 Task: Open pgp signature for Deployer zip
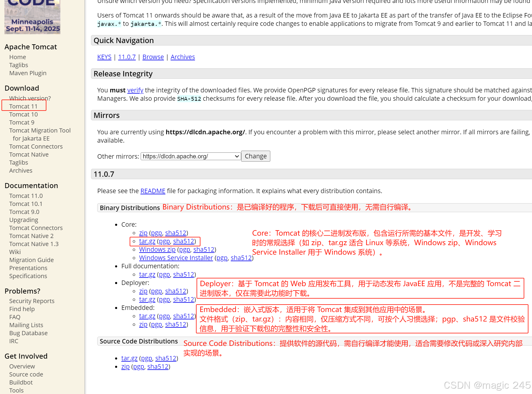tap(157, 291)
